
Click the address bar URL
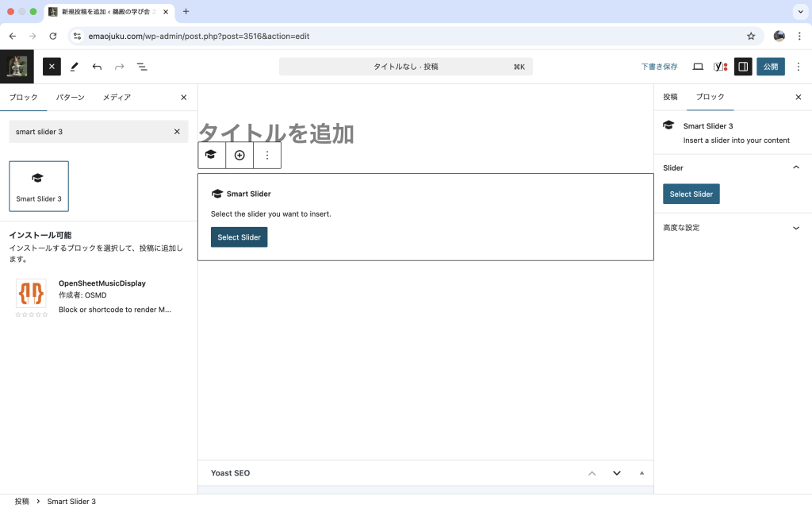click(199, 36)
